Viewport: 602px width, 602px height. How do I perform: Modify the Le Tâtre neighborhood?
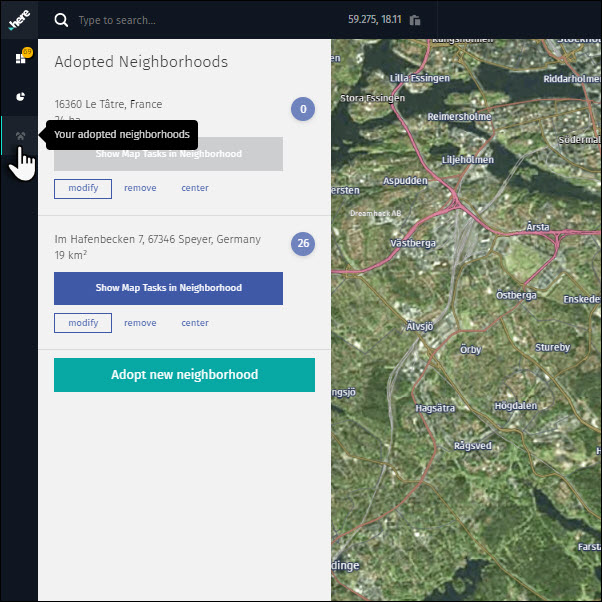(83, 189)
